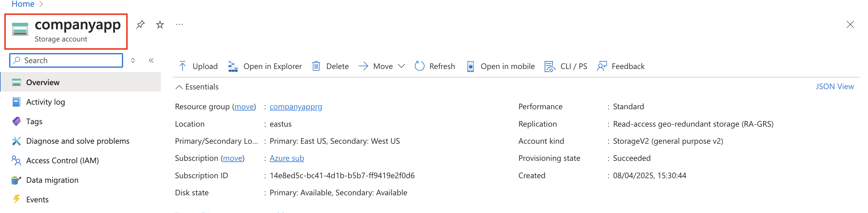868x213 pixels.
Task: Click the Created date 08/04/2025, 15:30:44
Action: (649, 175)
